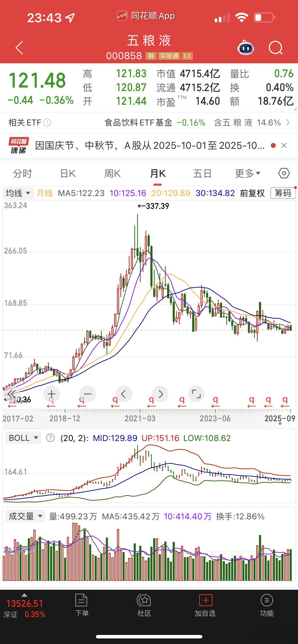Open the 功能 functions menu icon
The image size is (298, 644).
(x=267, y=600)
